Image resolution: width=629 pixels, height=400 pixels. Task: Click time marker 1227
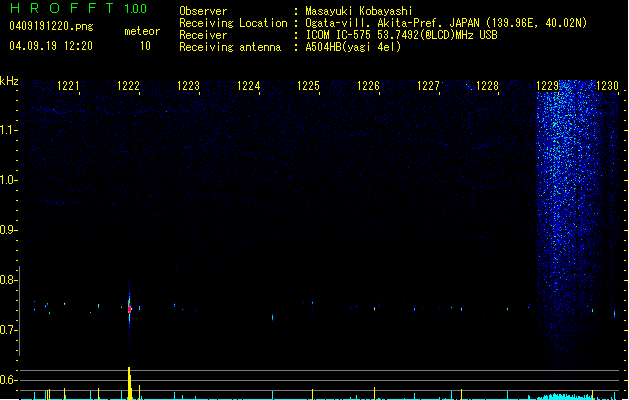pos(428,86)
